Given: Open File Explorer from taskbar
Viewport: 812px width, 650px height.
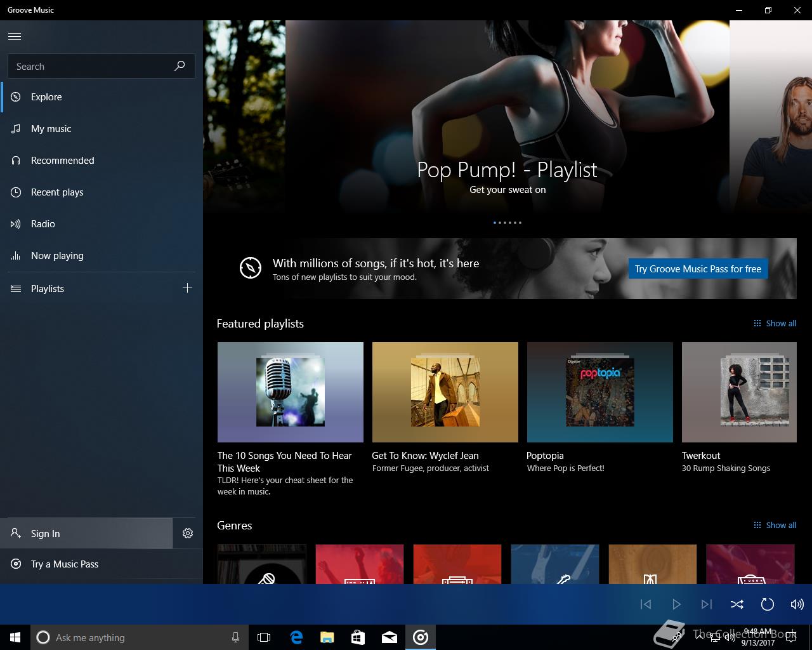Looking at the screenshot, I should [x=327, y=637].
